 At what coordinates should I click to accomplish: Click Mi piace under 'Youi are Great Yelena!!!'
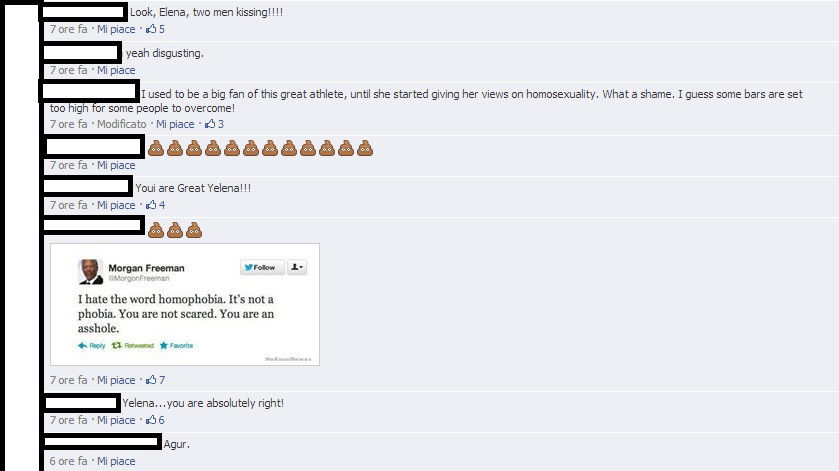pyautogui.click(x=116, y=205)
